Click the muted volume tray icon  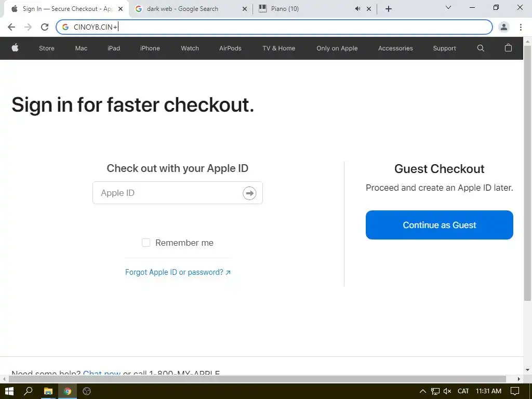447,391
